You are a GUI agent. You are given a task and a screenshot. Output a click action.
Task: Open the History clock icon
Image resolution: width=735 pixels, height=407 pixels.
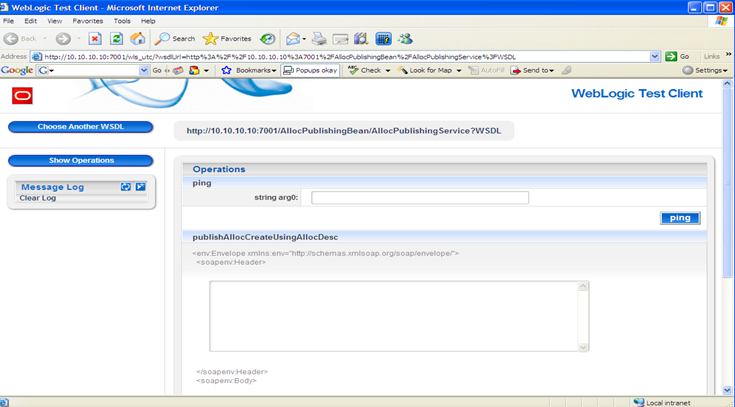[268, 39]
